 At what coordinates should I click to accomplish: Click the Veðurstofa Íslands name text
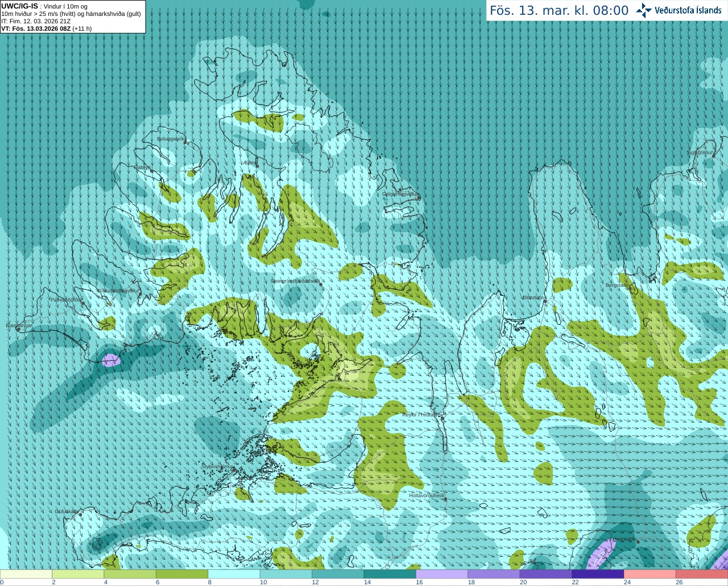pyautogui.click(x=688, y=10)
